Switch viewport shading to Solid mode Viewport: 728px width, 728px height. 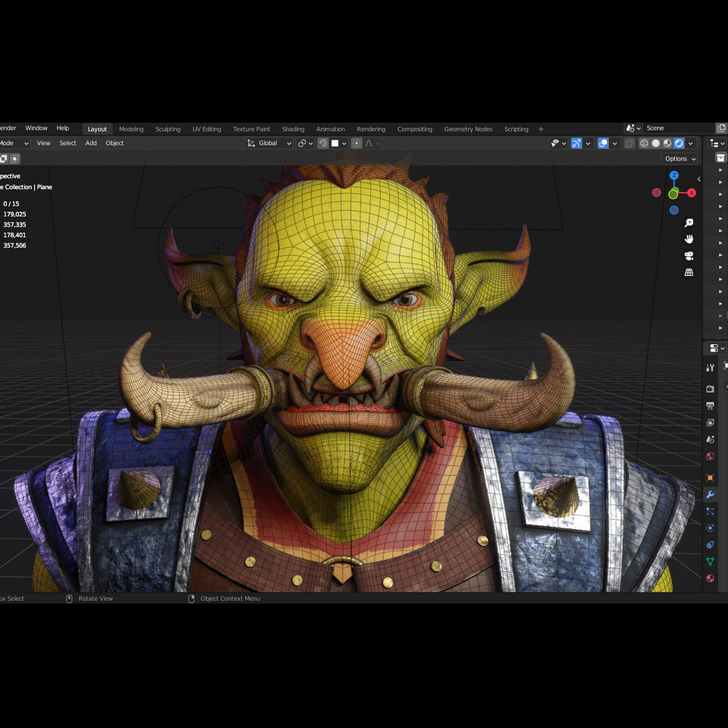point(656,143)
